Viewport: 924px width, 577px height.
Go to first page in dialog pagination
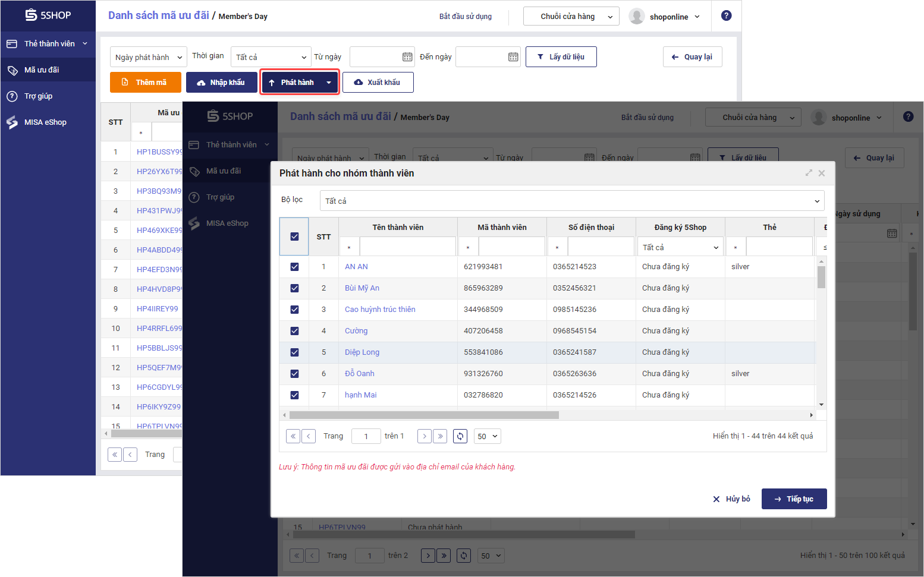(x=293, y=436)
